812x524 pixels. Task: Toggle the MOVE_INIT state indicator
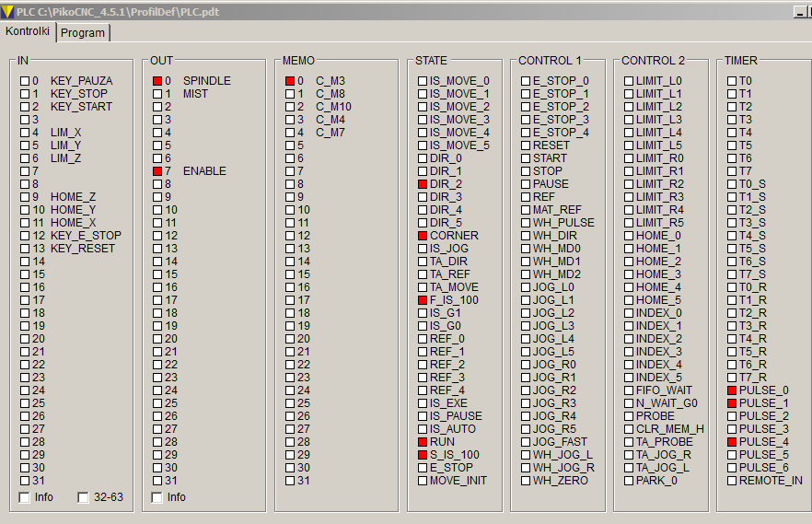[x=423, y=481]
